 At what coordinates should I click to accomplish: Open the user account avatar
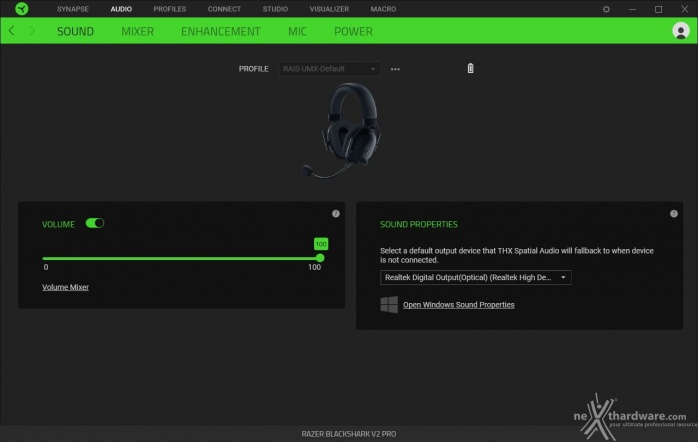point(680,31)
